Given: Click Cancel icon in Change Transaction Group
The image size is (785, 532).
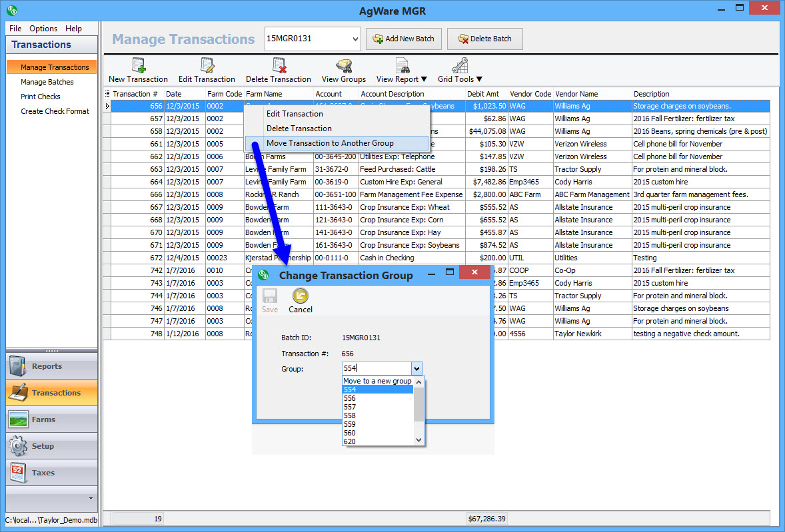Looking at the screenshot, I should 301,296.
